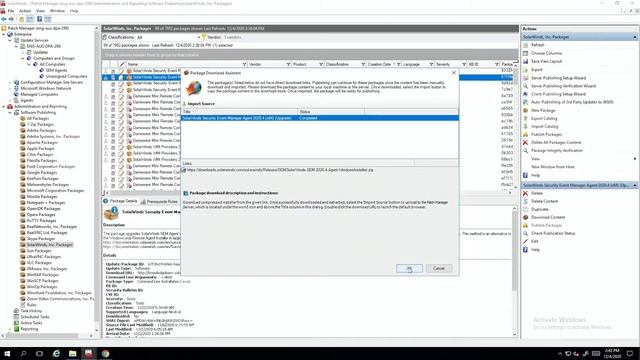Switch to the Package Details tab

(x=120, y=201)
